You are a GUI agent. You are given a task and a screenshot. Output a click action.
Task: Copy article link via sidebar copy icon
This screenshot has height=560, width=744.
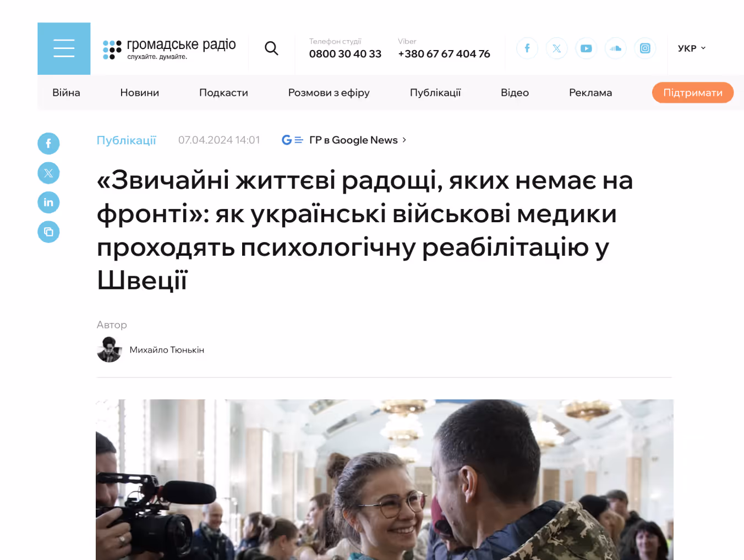pos(48,232)
